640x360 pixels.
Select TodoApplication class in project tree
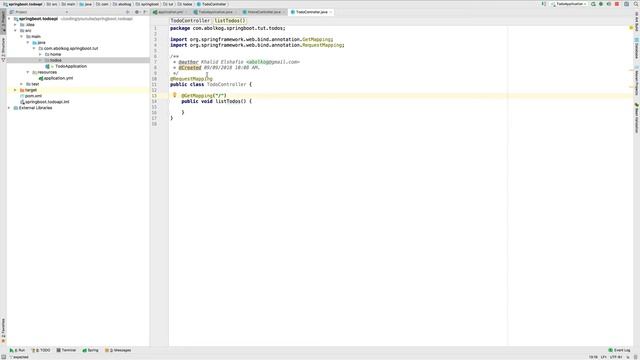pos(71,66)
